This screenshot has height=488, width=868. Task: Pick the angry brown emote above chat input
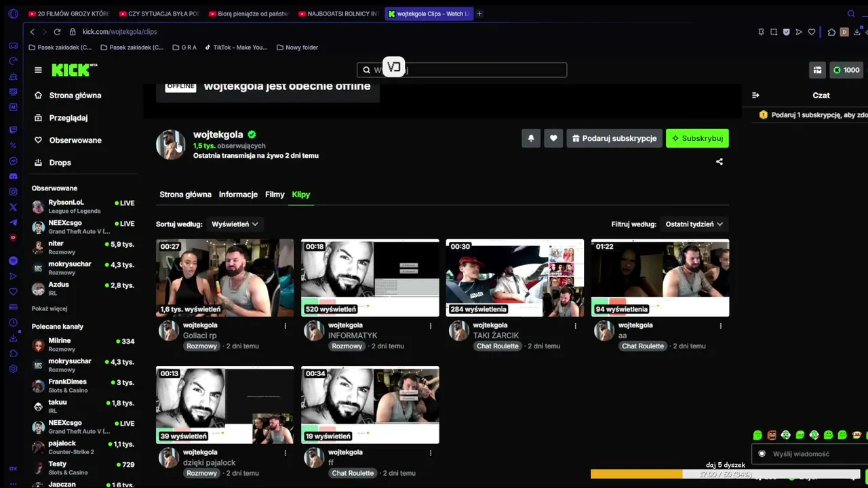click(x=772, y=435)
